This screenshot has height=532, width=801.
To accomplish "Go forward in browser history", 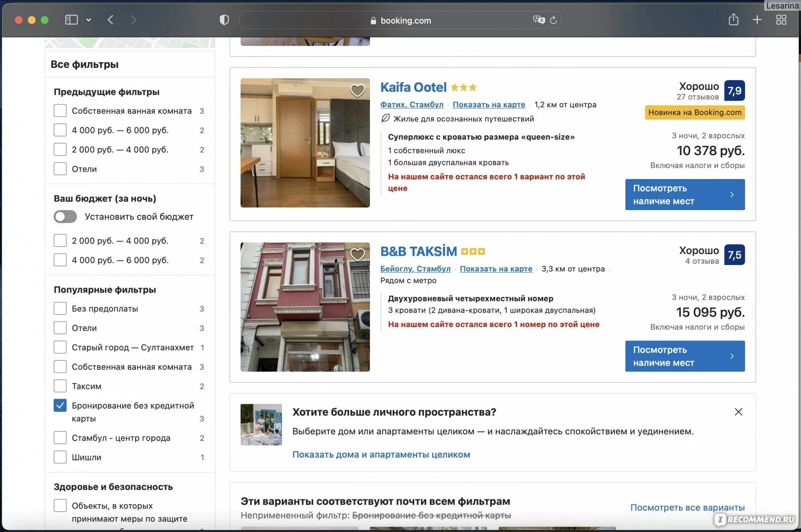I will tap(133, 20).
